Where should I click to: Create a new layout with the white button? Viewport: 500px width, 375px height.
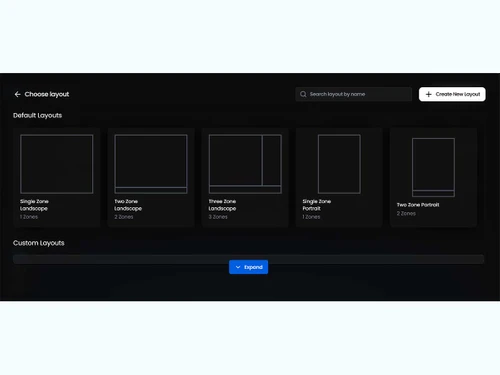pyautogui.click(x=452, y=94)
